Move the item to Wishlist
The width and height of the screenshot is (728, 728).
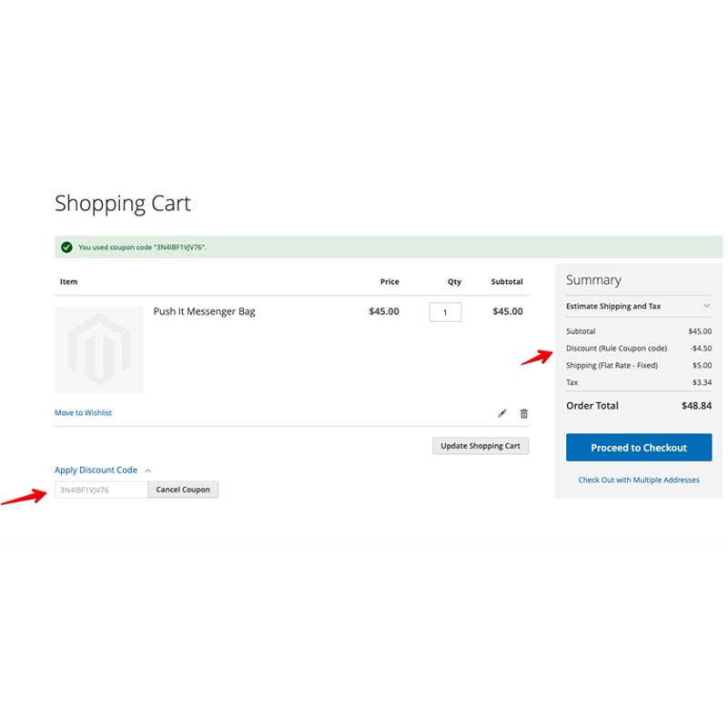(x=84, y=413)
